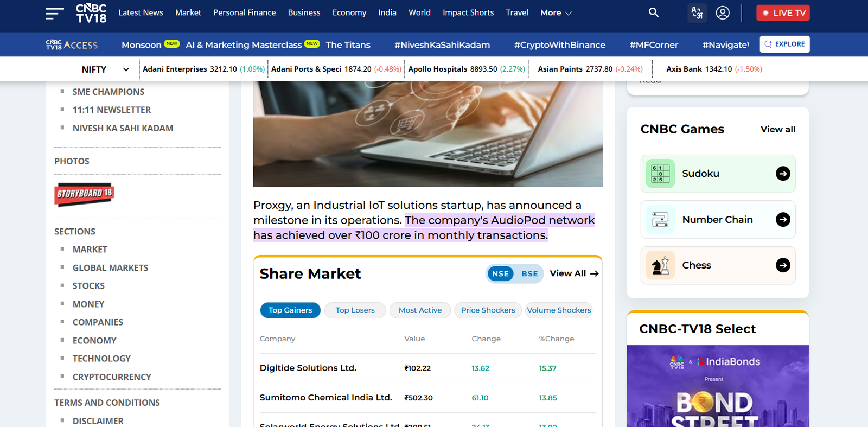Click View All in Share Market

point(574,273)
